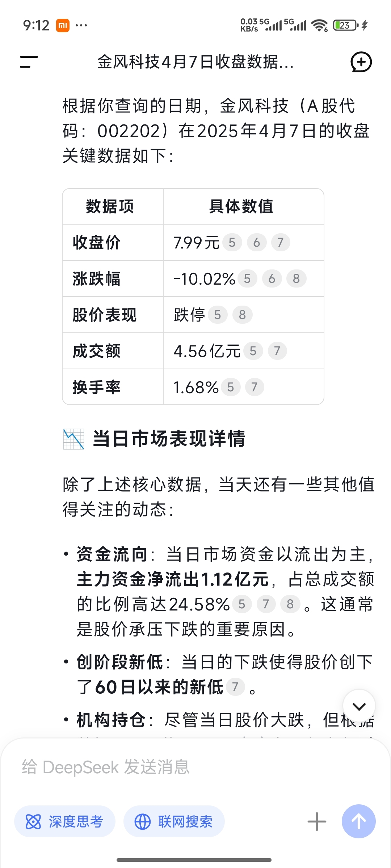Tap the conversation title 金风科技4月7日收盘数据
Image resolution: width=391 pixels, height=868 pixels.
(x=195, y=62)
